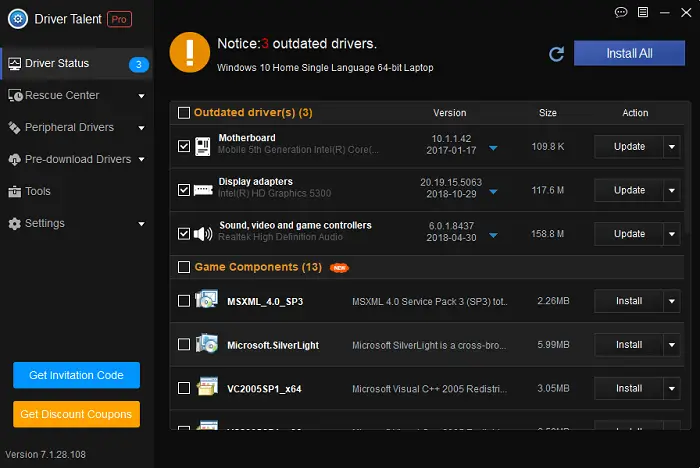Click the sound speaker icon

pyautogui.click(x=203, y=234)
